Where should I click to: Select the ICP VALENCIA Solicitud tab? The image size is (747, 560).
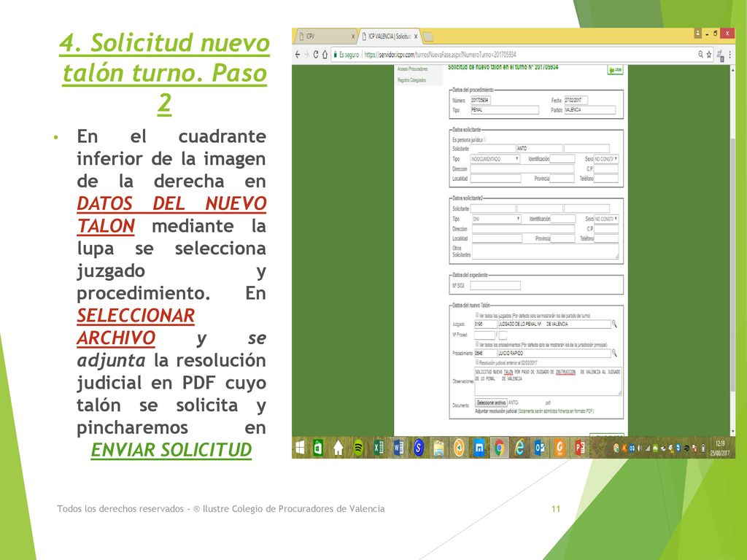pyautogui.click(x=389, y=36)
